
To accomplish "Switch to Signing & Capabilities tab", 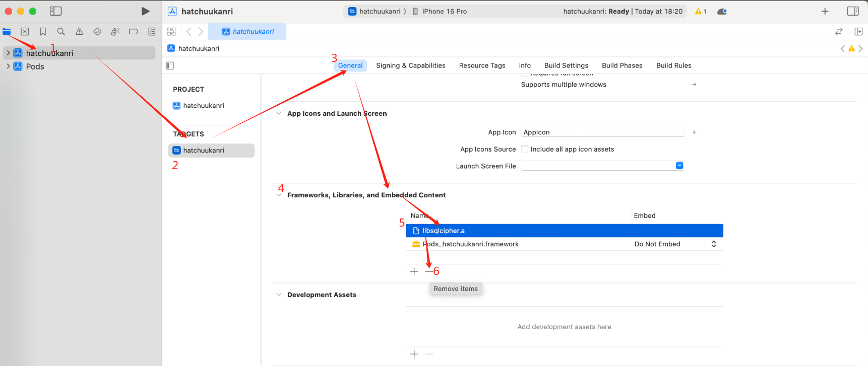I will [x=411, y=65].
